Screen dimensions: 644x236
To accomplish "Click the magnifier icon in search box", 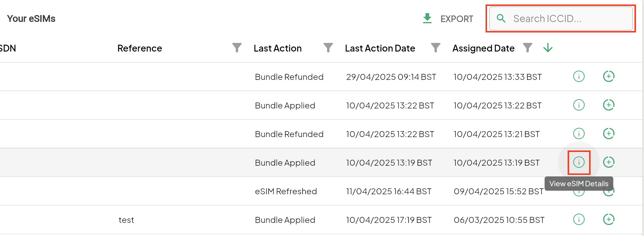I will tap(501, 19).
